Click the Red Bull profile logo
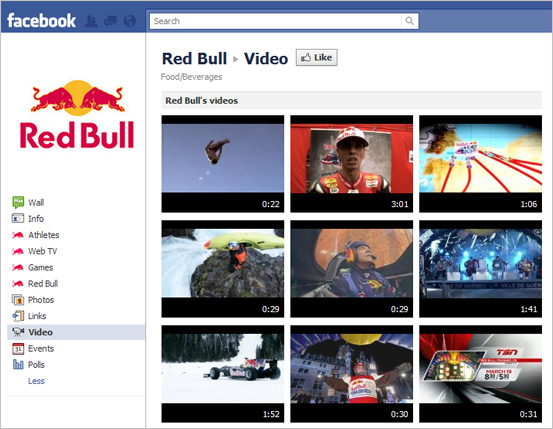Image resolution: width=553 pixels, height=429 pixels. tap(77, 114)
